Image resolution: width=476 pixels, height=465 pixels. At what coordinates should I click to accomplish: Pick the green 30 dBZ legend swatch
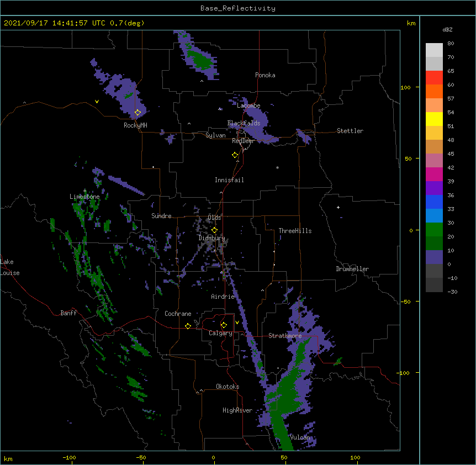pos(434,230)
